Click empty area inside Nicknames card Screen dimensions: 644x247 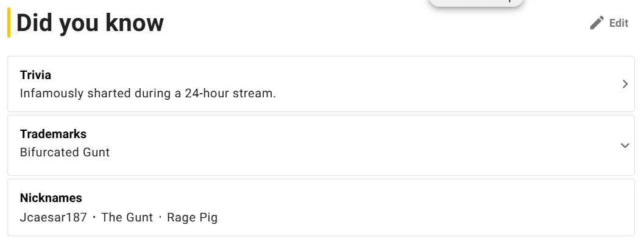coord(411,207)
